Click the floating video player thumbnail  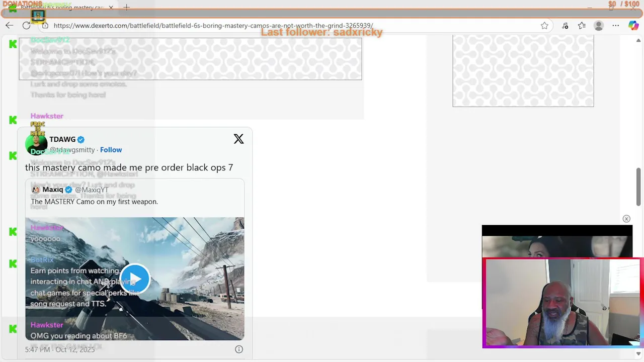557,242
